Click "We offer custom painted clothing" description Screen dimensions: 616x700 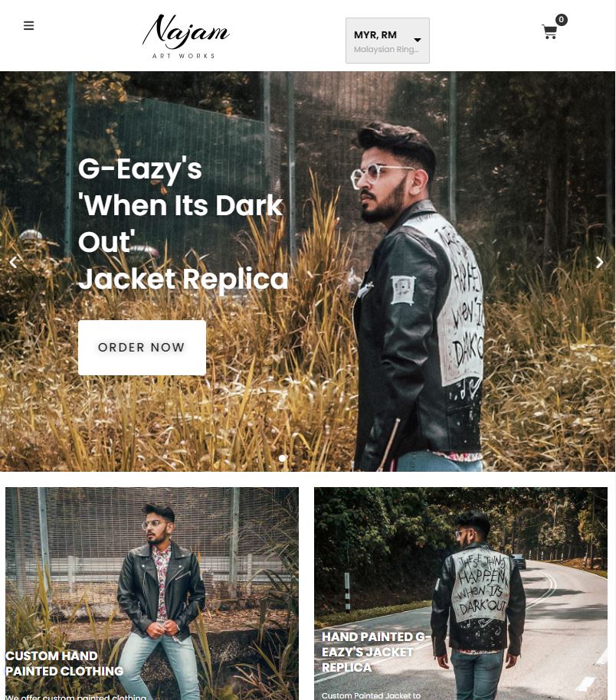point(76,697)
